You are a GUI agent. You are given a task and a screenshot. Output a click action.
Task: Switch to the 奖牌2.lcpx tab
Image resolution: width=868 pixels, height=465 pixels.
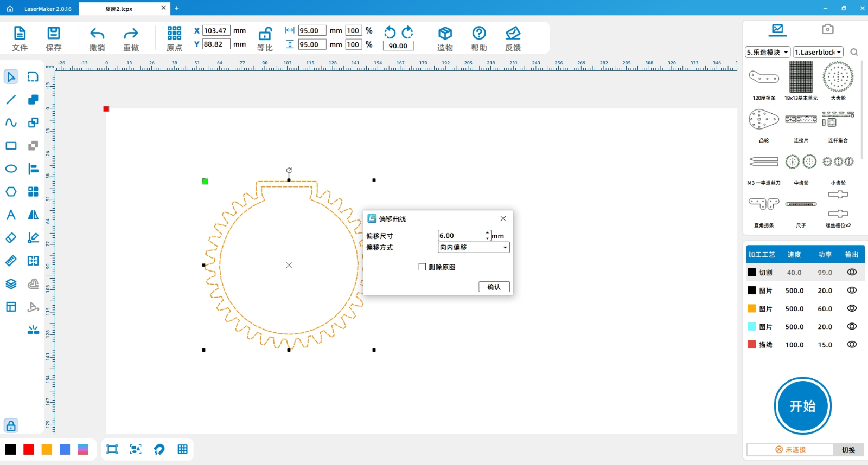click(119, 9)
